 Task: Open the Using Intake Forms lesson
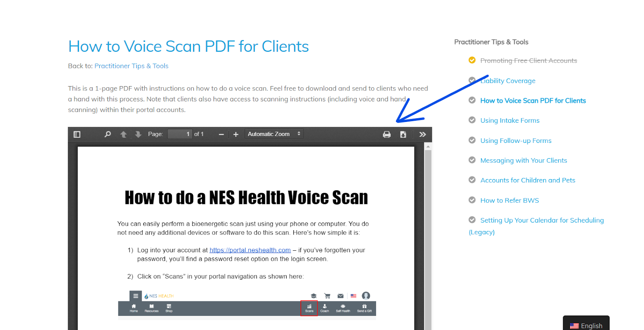(510, 120)
